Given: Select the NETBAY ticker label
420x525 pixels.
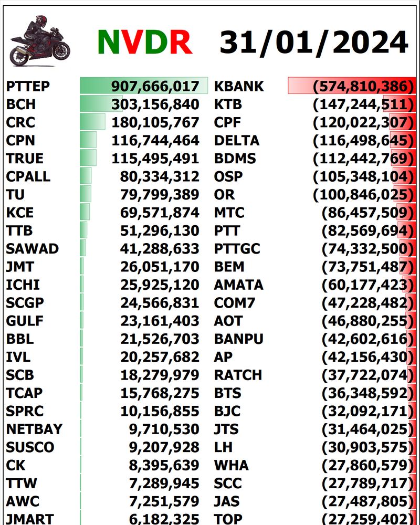Looking at the screenshot, I should click(x=34, y=429).
